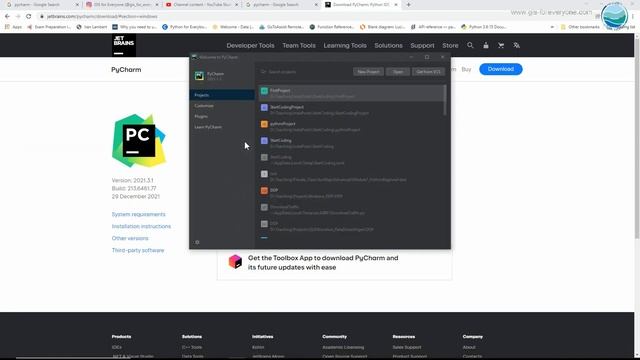Screen dimensions: 640x360
Task: Open the Other versions link
Action: point(130,238)
